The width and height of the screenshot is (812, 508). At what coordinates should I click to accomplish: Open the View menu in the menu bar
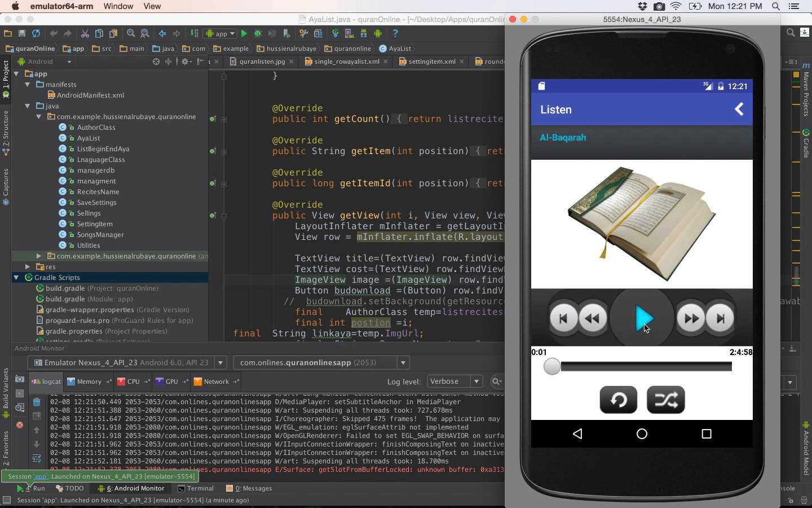[x=152, y=6]
